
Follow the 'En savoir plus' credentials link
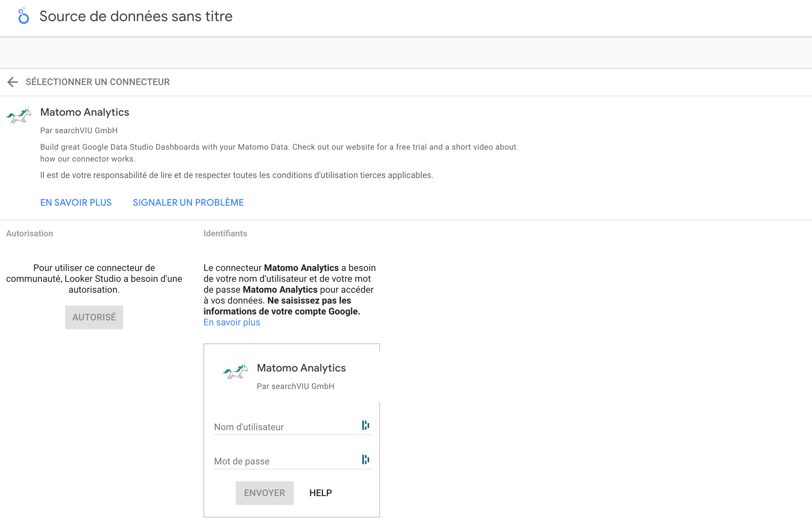(232, 322)
